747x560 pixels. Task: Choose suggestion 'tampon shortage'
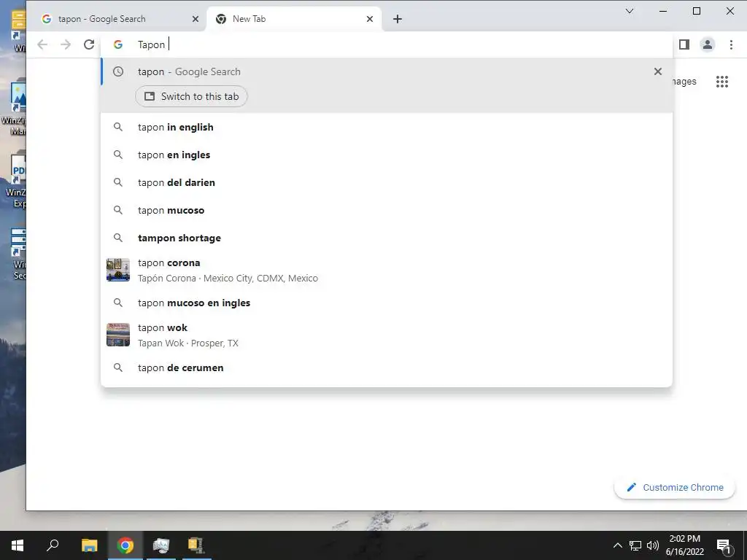[387, 238]
